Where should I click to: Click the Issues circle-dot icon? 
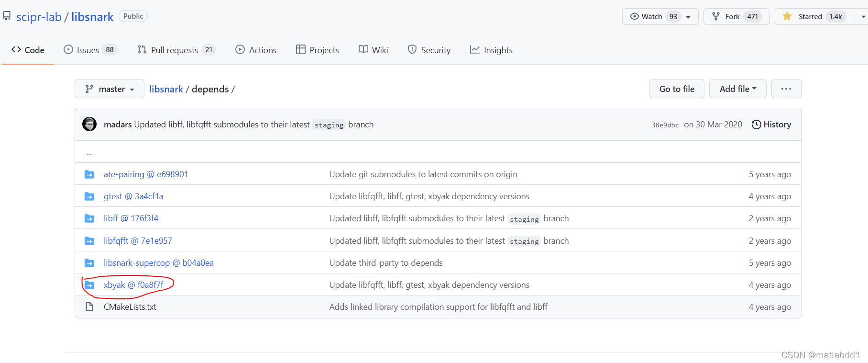tap(68, 49)
